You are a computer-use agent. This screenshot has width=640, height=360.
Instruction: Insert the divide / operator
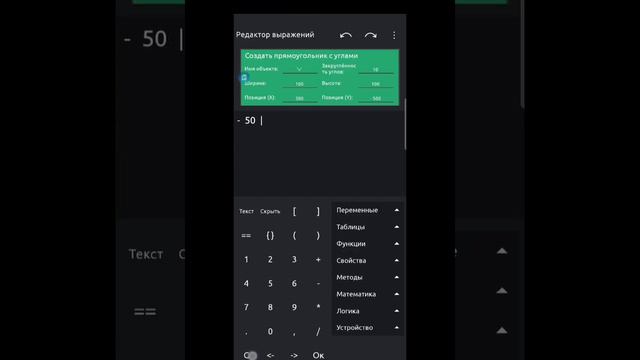(x=318, y=331)
